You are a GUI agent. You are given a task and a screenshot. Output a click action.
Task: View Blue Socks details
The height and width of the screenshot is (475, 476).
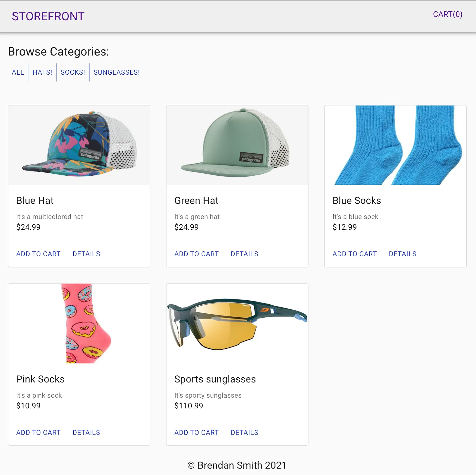pyautogui.click(x=402, y=254)
